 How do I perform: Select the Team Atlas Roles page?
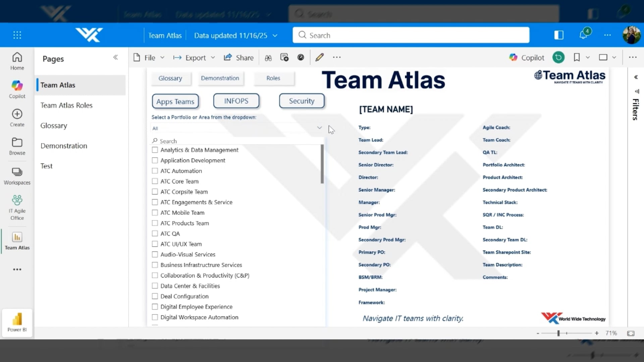[x=66, y=105]
